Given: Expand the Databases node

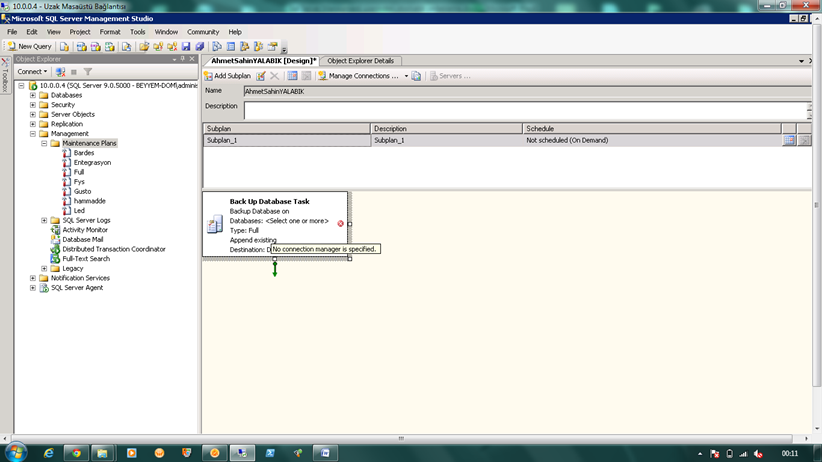Looking at the screenshot, I should pyautogui.click(x=33, y=95).
